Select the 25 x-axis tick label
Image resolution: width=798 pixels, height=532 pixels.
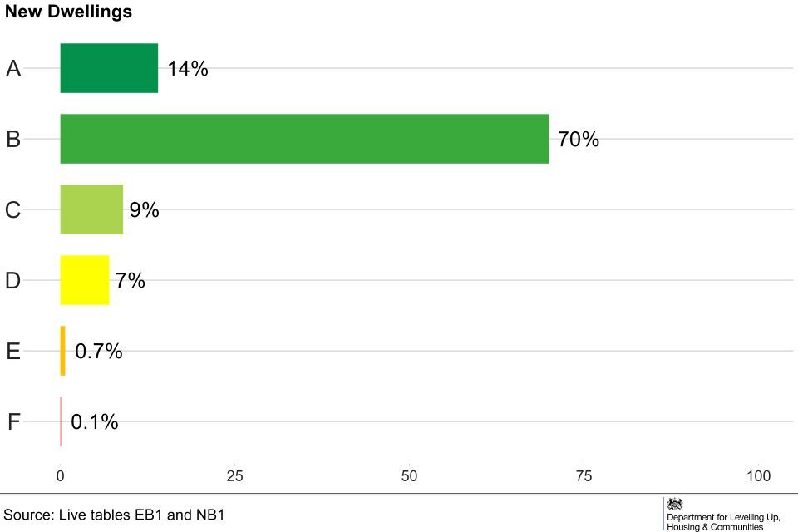pos(234,476)
